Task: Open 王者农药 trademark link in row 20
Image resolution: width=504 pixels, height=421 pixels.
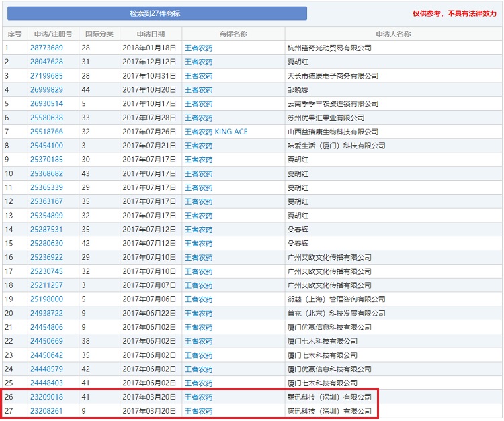Action: click(199, 313)
